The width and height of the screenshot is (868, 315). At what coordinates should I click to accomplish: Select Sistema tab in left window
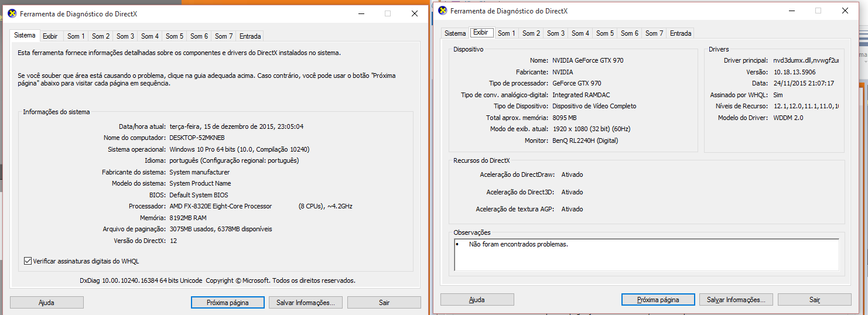pyautogui.click(x=25, y=35)
